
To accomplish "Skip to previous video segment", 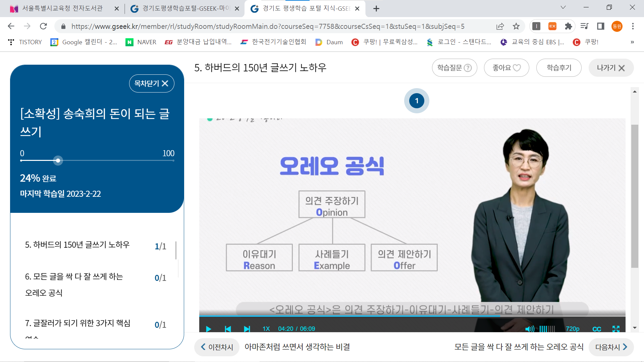I will (228, 329).
